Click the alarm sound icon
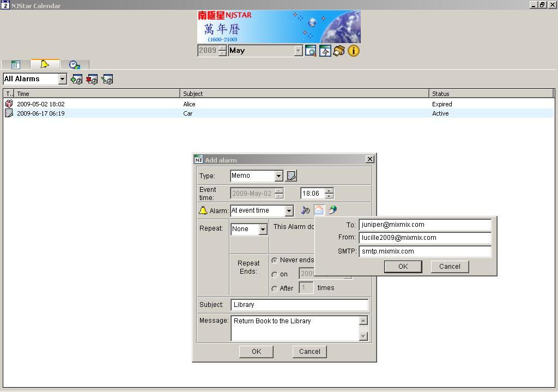The height and width of the screenshot is (392, 558). coord(305,210)
